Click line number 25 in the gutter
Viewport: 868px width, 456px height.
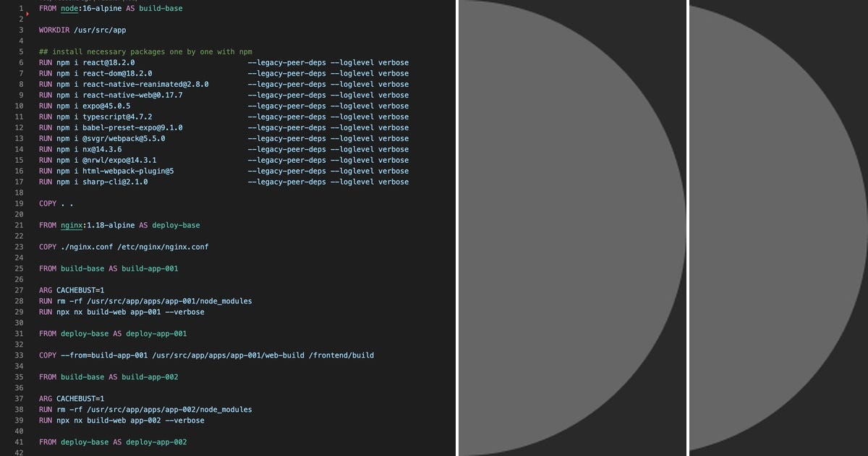pyautogui.click(x=20, y=269)
